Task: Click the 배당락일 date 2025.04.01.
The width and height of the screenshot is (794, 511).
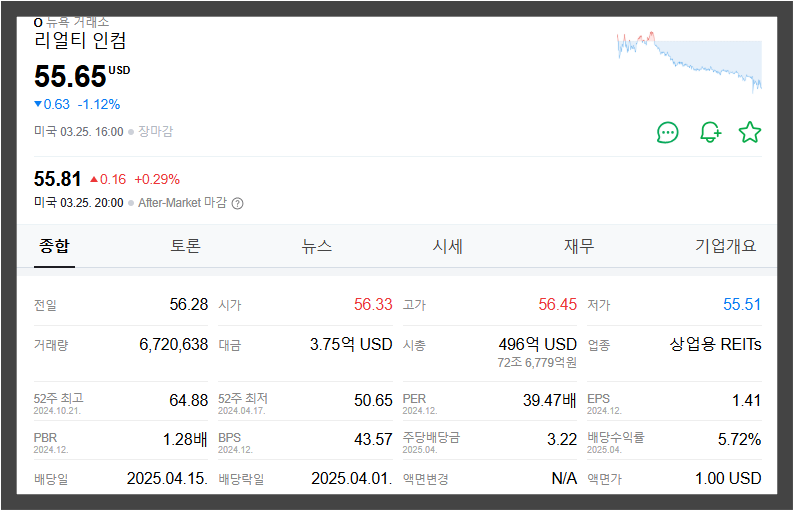Action: (352, 479)
